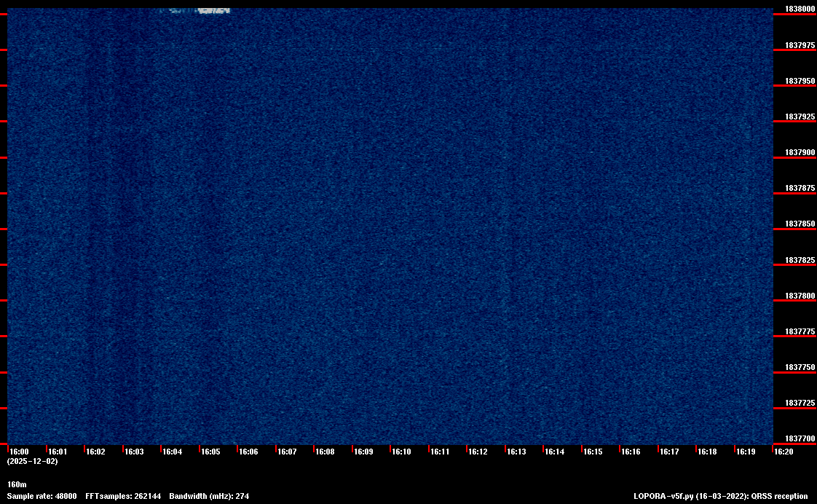Screen dimensions: 817x504
Task: Click the 1837925 frequency label
Action: point(800,117)
